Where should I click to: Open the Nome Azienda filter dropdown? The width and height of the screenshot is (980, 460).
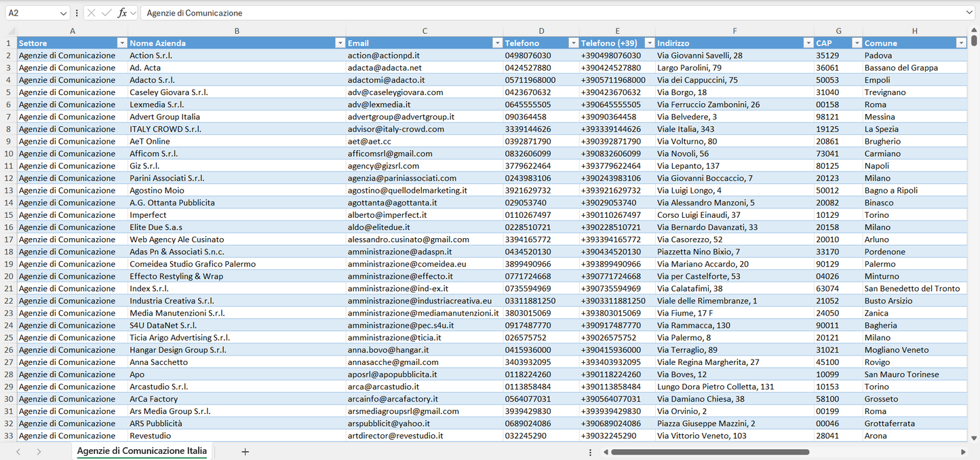click(340, 43)
